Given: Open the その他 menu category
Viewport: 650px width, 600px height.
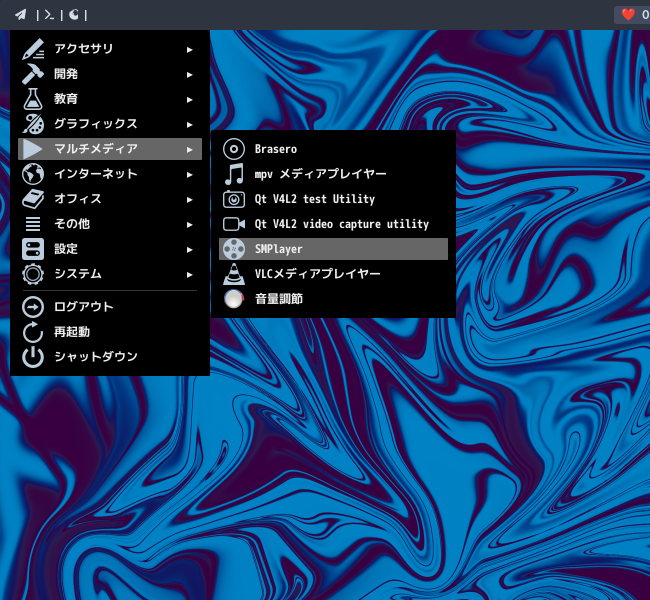Looking at the screenshot, I should (110, 223).
